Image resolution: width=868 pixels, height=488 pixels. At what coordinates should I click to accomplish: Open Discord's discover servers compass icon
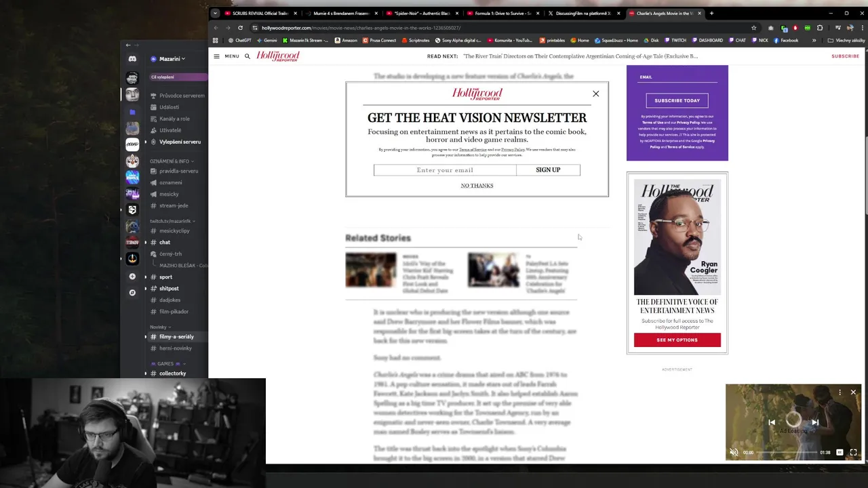tap(132, 293)
